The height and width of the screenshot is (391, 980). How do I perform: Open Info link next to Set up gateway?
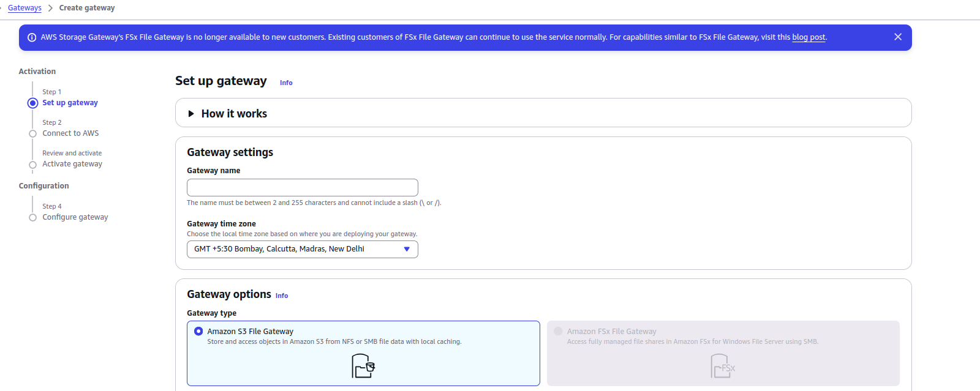coord(286,83)
